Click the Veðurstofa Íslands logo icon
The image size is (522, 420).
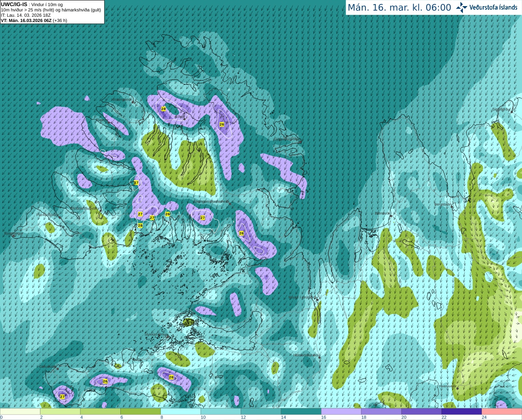[462, 7]
